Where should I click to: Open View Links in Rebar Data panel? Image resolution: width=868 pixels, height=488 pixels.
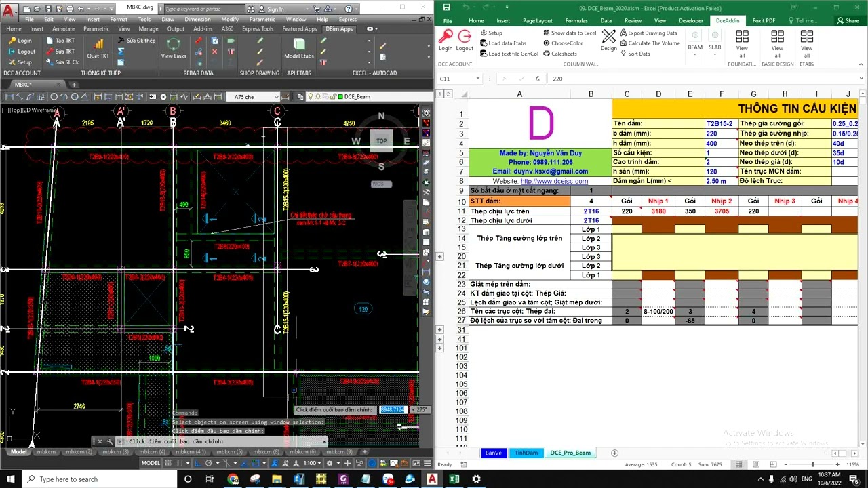pyautogui.click(x=174, y=49)
